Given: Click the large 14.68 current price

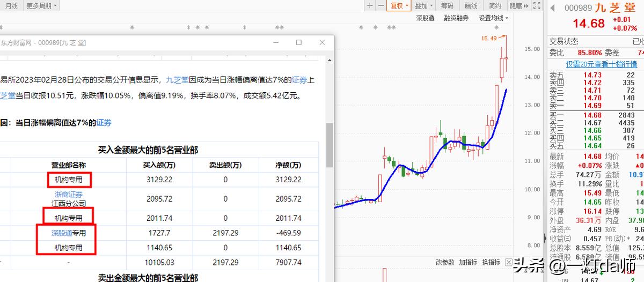Looking at the screenshot, I should pyautogui.click(x=589, y=24).
